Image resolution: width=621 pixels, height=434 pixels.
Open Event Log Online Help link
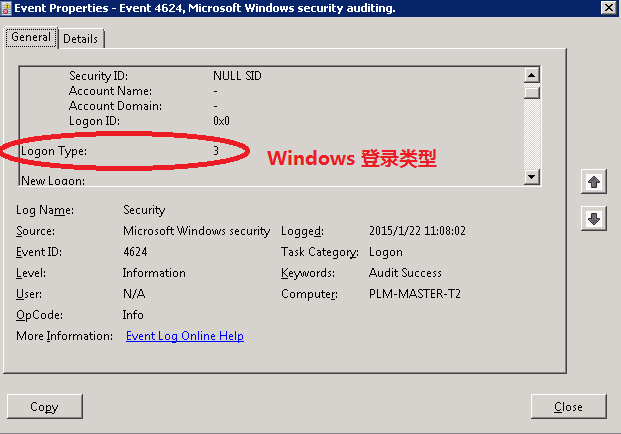click(185, 336)
